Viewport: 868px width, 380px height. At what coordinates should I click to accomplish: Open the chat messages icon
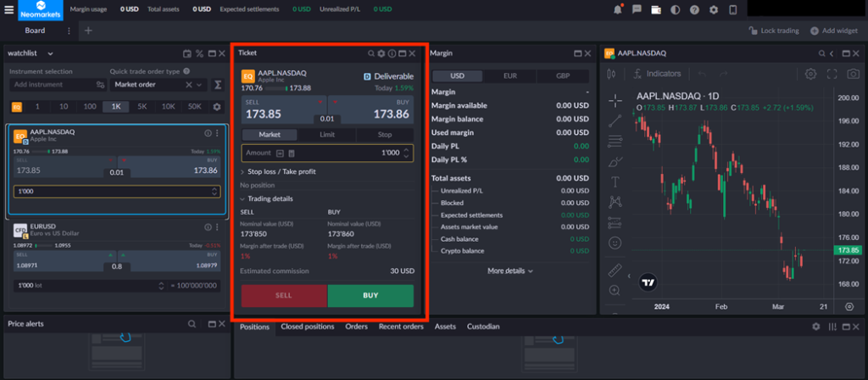click(x=637, y=9)
